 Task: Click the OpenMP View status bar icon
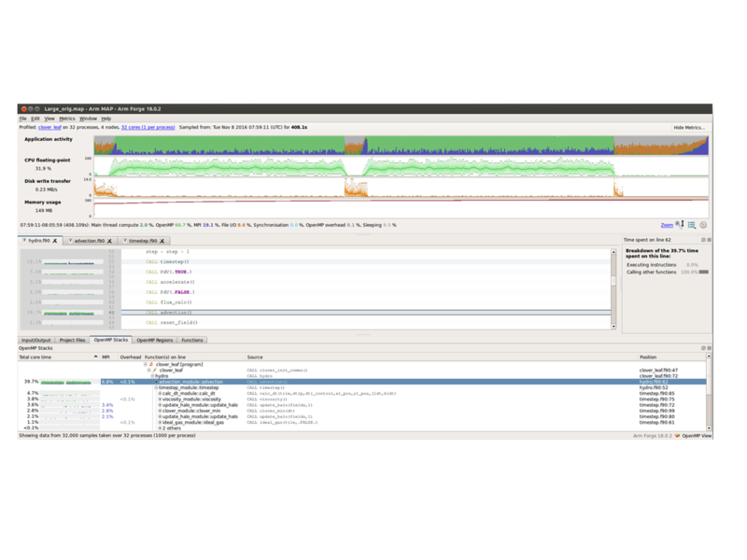coord(678,436)
